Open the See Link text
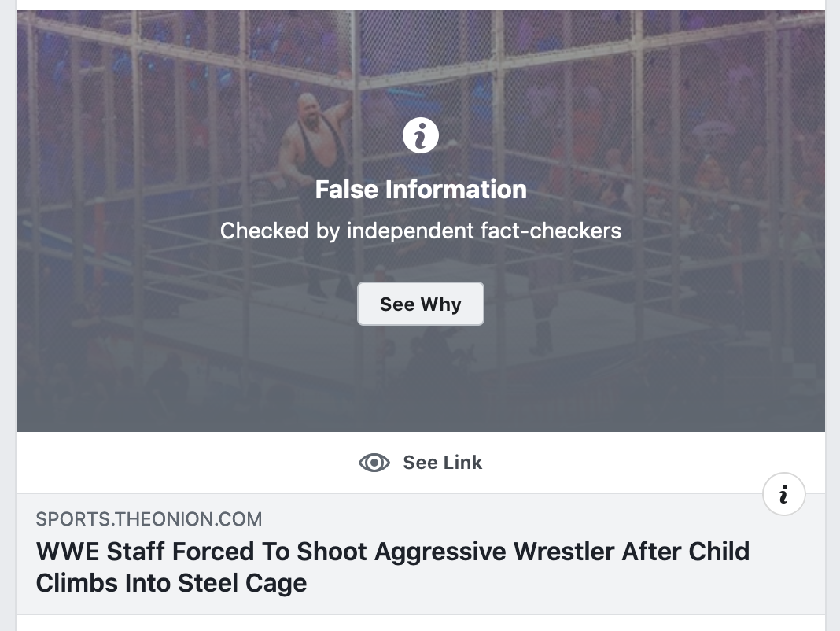This screenshot has height=631, width=840. 442,463
